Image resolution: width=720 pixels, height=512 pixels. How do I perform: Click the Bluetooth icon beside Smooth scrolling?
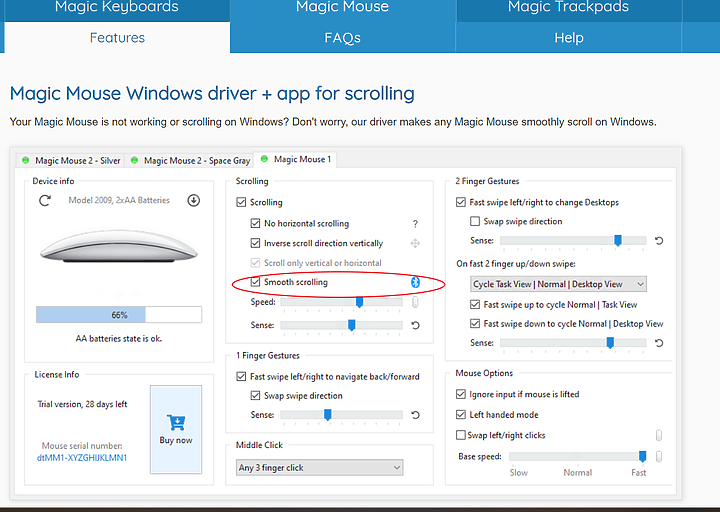pos(415,282)
